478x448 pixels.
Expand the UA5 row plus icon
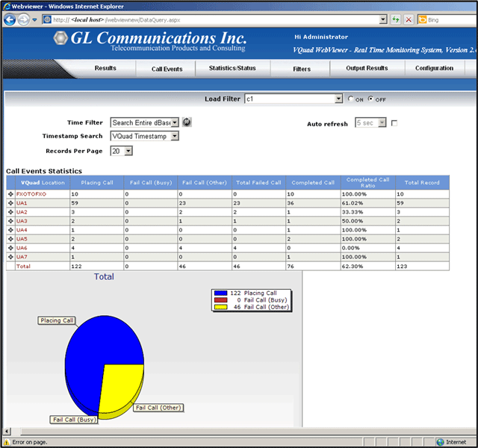[x=10, y=239]
